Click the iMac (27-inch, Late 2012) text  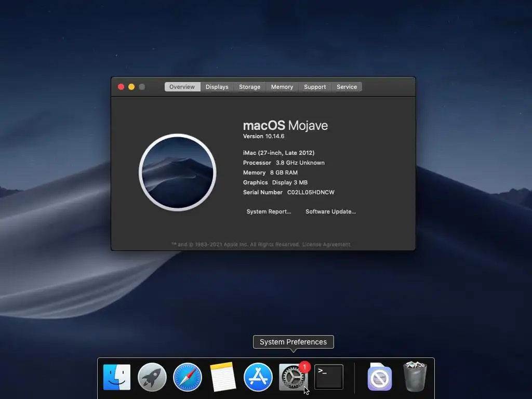point(279,153)
